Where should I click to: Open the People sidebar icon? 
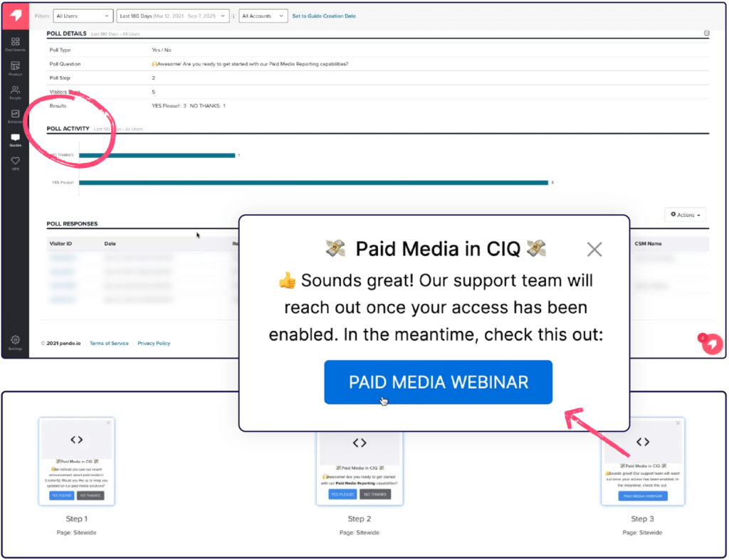coord(16,92)
